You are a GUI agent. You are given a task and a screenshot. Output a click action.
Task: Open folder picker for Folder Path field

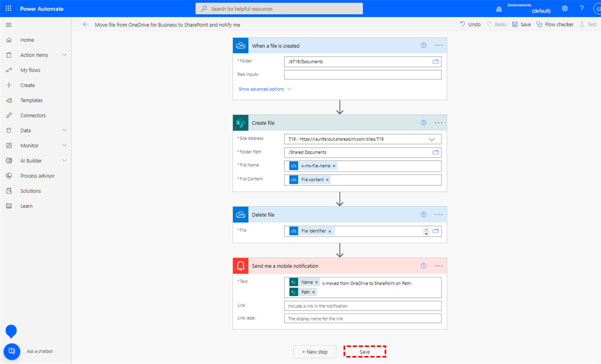point(436,152)
